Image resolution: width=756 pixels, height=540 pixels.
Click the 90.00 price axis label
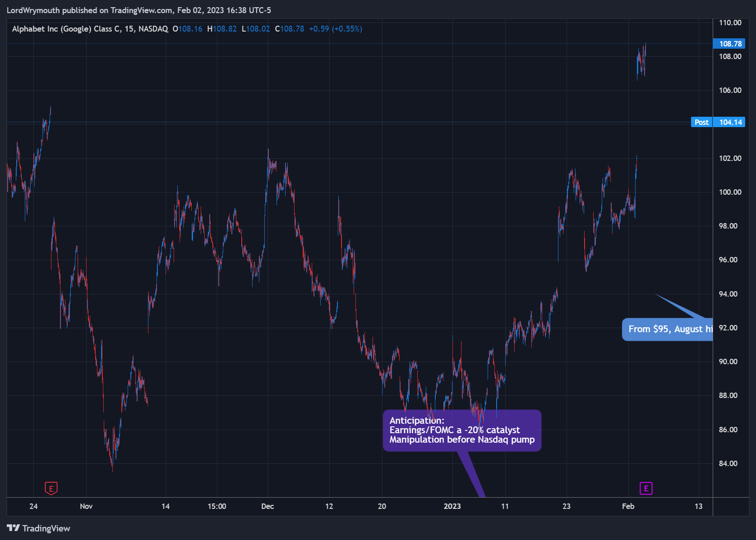[728, 362]
